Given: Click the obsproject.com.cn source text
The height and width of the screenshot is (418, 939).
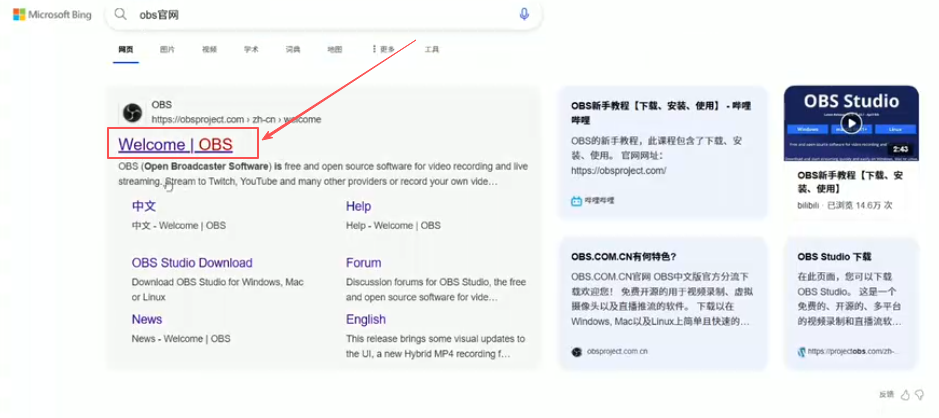Looking at the screenshot, I should pos(617,352).
